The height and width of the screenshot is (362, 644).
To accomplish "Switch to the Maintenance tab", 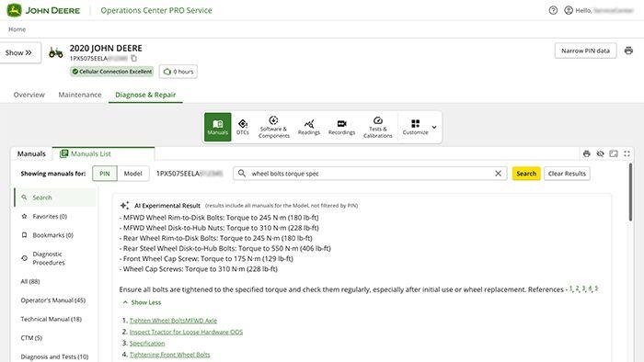I will [80, 95].
